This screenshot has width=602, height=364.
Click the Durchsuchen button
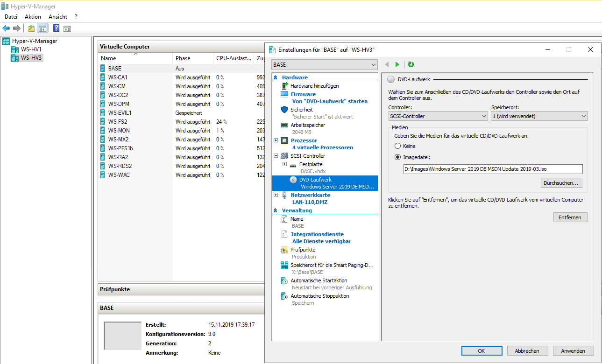coord(562,183)
